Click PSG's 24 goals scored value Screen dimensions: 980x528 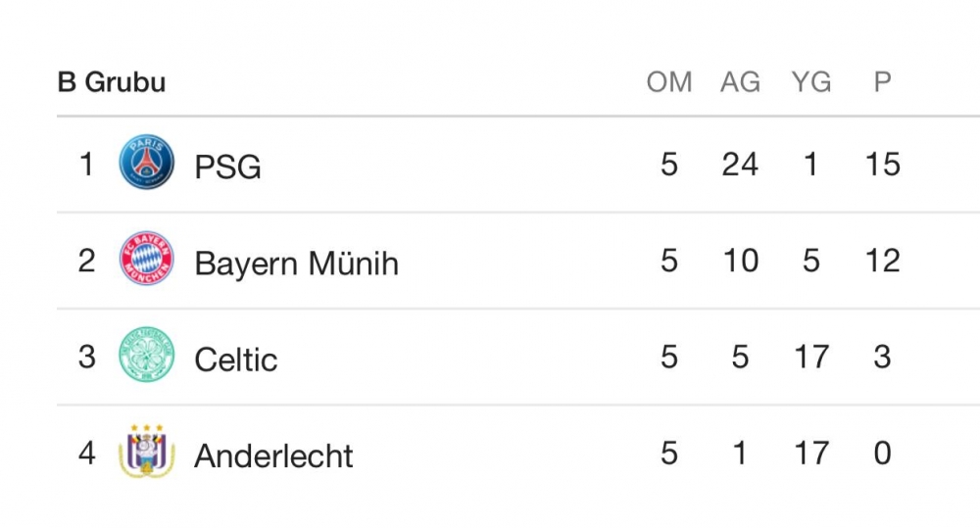click(x=740, y=164)
